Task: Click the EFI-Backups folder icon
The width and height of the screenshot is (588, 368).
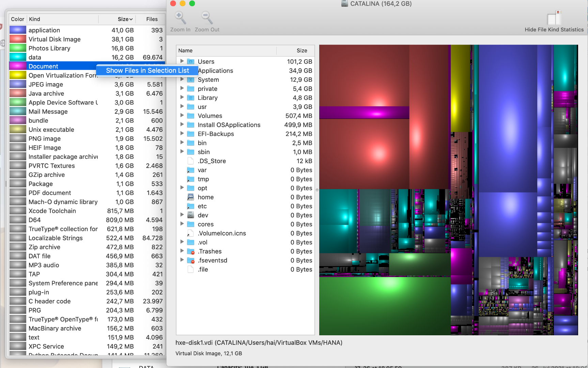Action: point(191,134)
